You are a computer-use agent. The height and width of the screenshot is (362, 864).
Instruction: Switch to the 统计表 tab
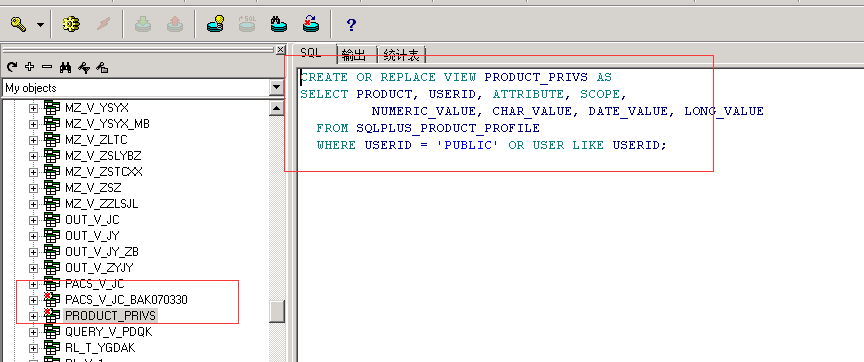401,55
